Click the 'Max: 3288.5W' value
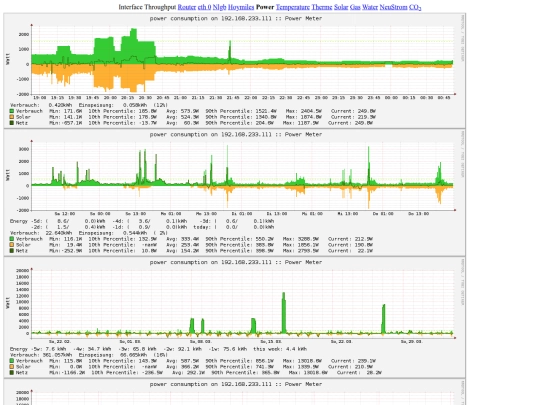The height and width of the screenshot is (405, 540). coord(301,239)
